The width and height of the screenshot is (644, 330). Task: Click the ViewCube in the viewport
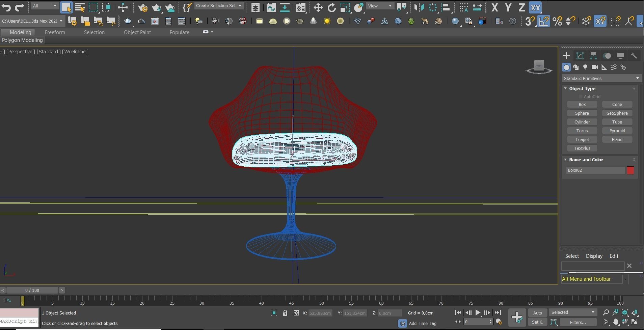pyautogui.click(x=539, y=66)
